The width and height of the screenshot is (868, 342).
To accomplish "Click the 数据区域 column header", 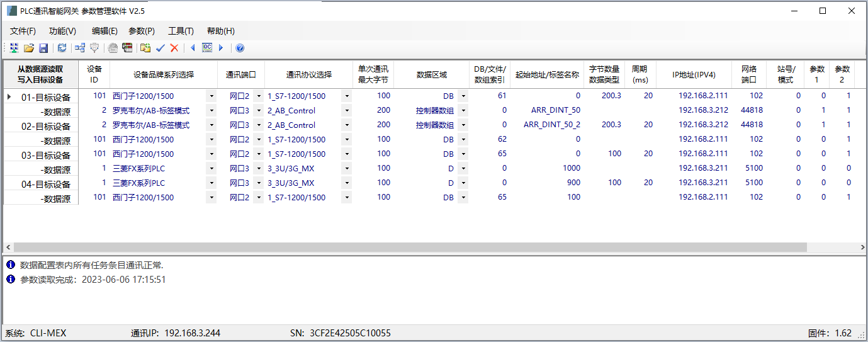I will (x=431, y=74).
